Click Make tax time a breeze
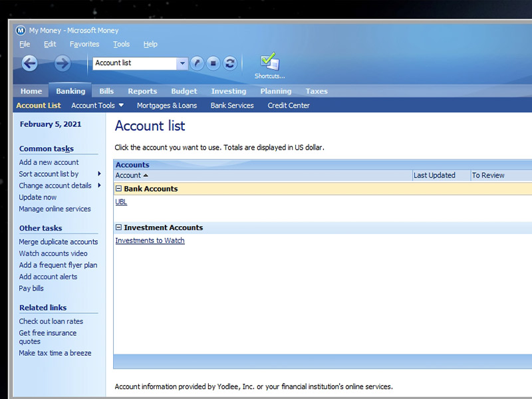Image resolution: width=532 pixels, height=399 pixels. 55,353
